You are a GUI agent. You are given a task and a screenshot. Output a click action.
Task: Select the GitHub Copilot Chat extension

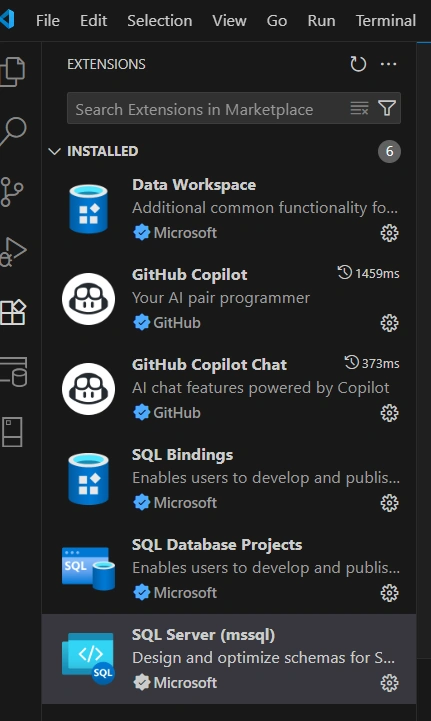pos(229,389)
